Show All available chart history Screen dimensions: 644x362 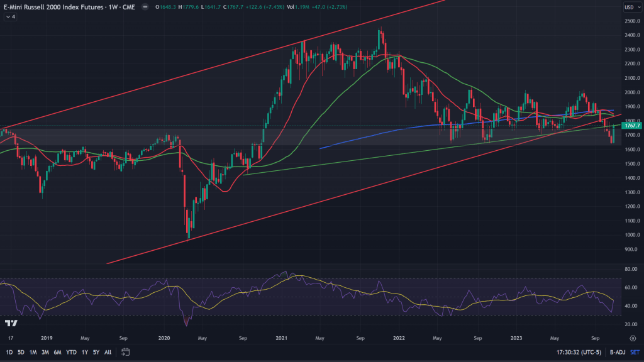pyautogui.click(x=108, y=352)
